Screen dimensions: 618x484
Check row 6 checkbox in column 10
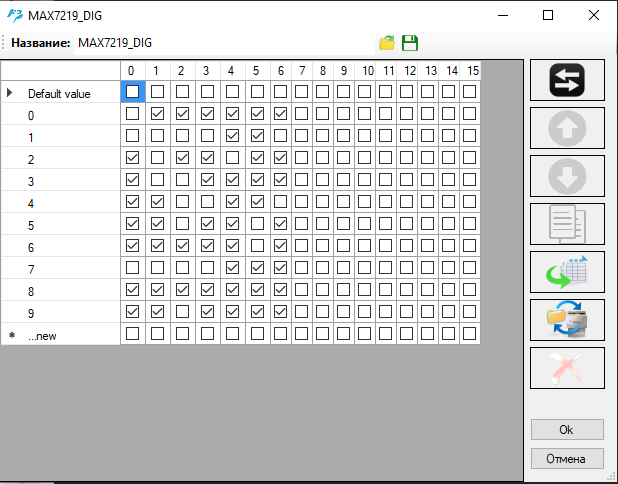click(x=365, y=246)
